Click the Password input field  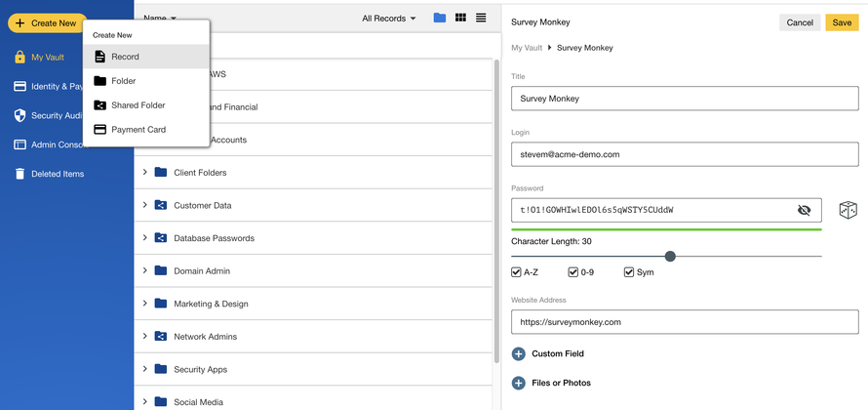[666, 210]
